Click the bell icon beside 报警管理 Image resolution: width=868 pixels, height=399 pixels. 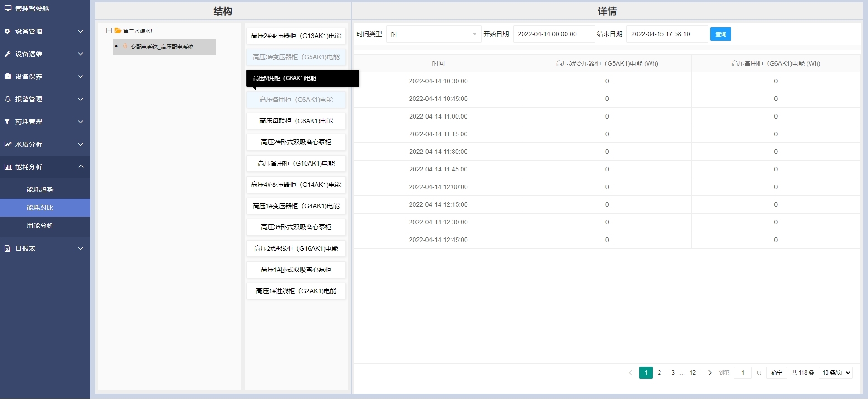click(x=7, y=99)
